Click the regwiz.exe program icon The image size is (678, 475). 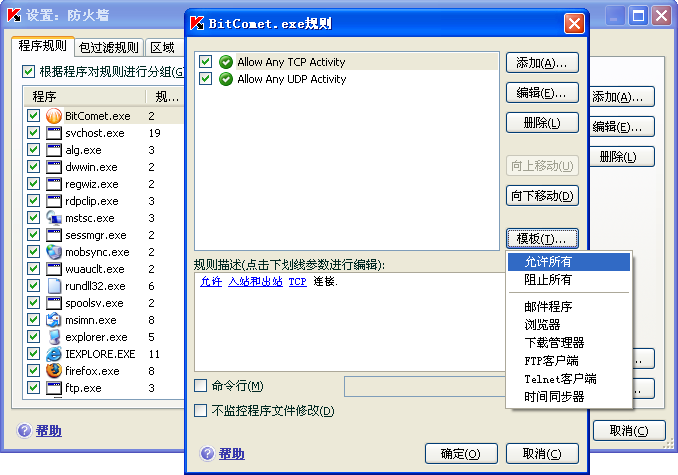click(54, 184)
